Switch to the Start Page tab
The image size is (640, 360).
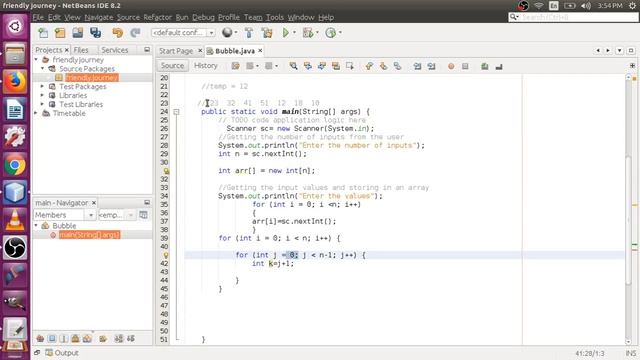[x=176, y=51]
